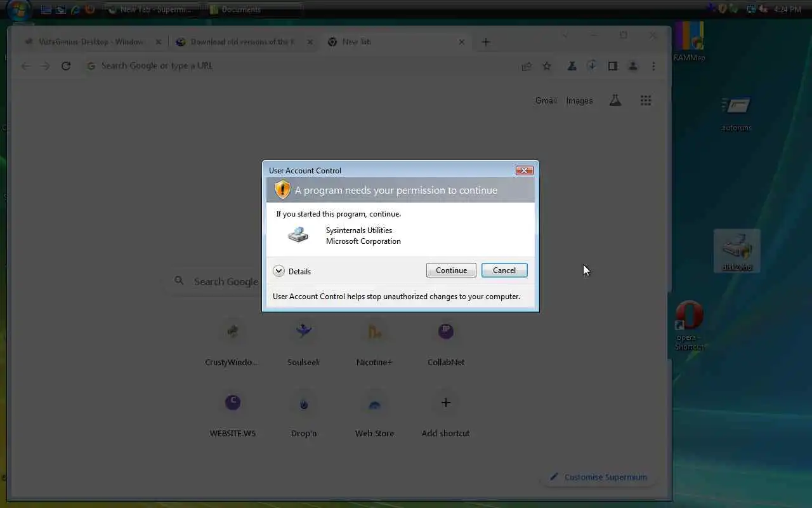Click the Switch between windows quick launch icon
The width and height of the screenshot is (812, 508).
(x=61, y=10)
